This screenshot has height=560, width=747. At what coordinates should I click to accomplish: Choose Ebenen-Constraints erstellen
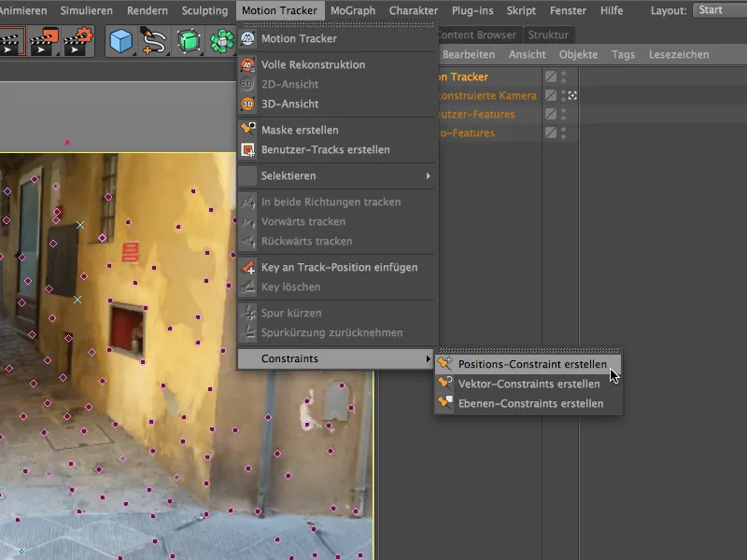pyautogui.click(x=530, y=403)
